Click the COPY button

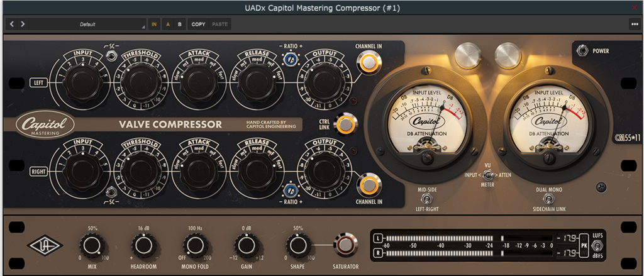click(198, 25)
